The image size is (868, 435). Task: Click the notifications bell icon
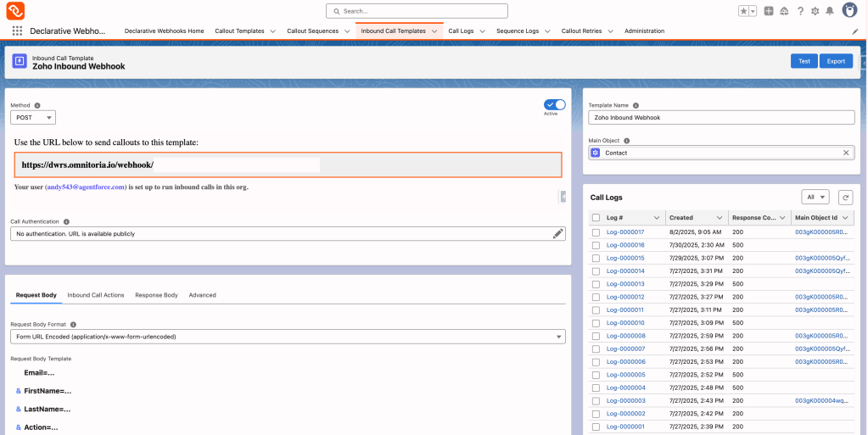coord(829,11)
